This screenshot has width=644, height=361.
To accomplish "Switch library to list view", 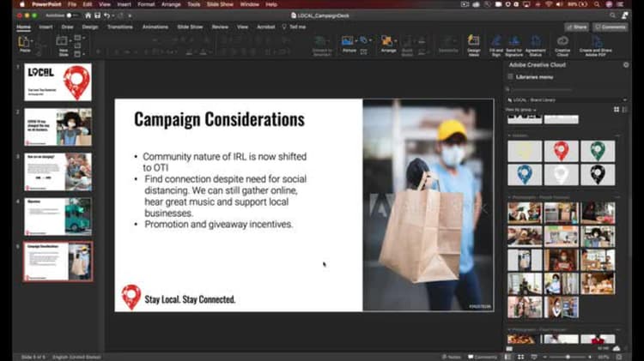I will point(624,109).
